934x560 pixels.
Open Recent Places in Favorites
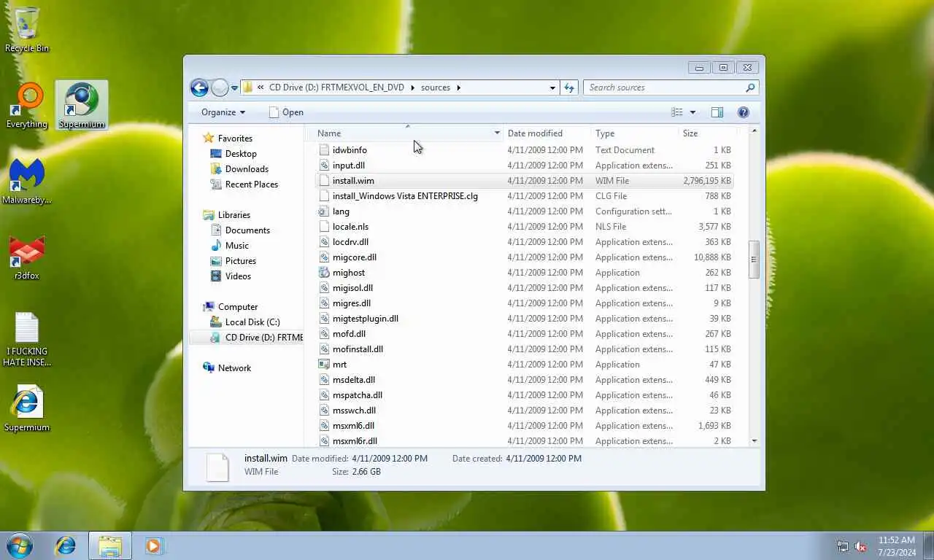coord(244,184)
